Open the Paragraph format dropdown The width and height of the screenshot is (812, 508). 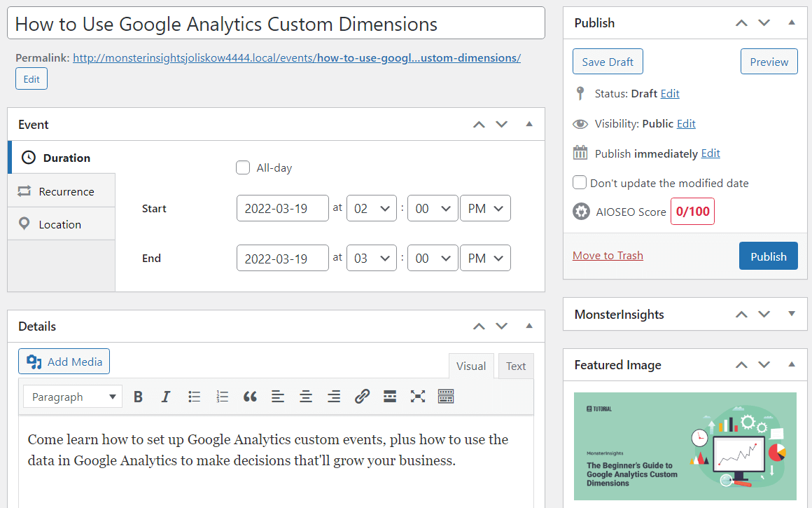coord(73,397)
